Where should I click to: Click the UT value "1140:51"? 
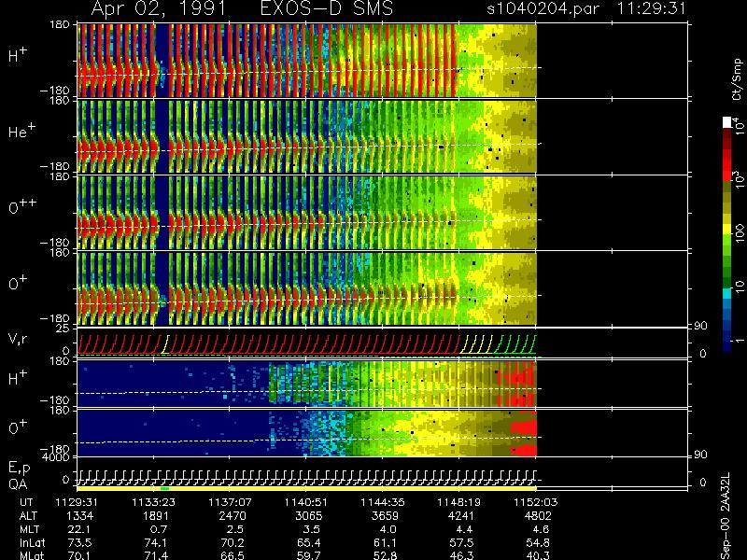[306, 502]
